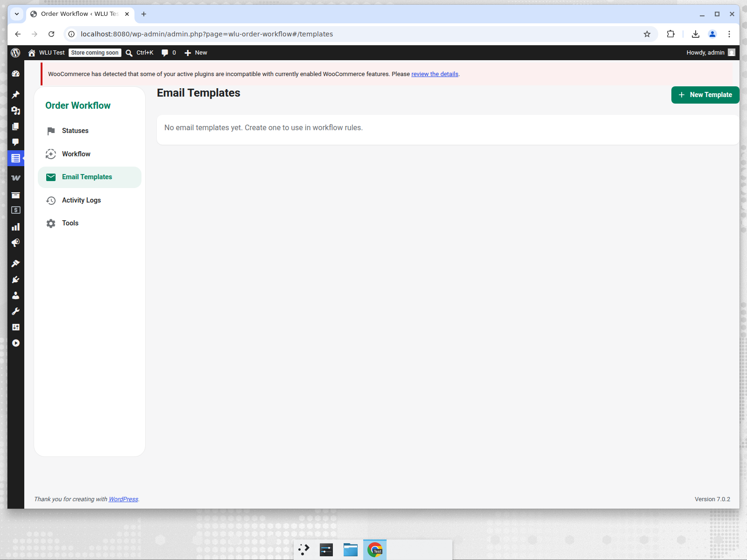
Task: Click the Version 7.0.2 footer text
Action: pos(712,499)
